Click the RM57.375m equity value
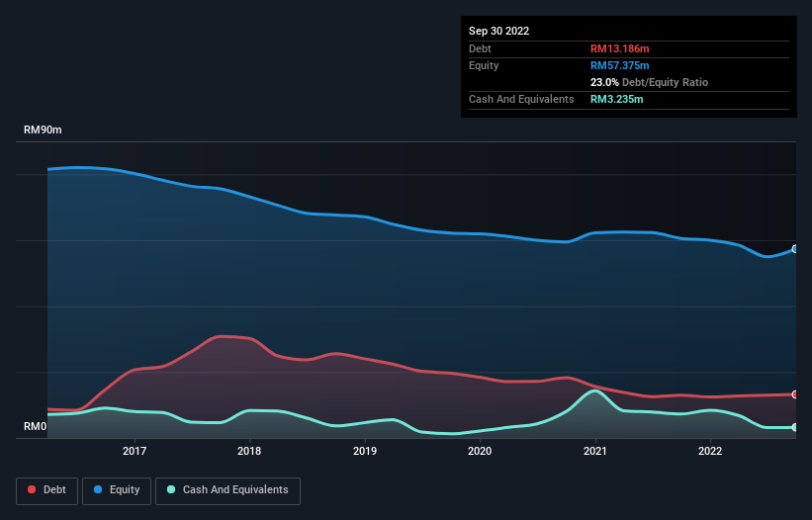 [619, 65]
